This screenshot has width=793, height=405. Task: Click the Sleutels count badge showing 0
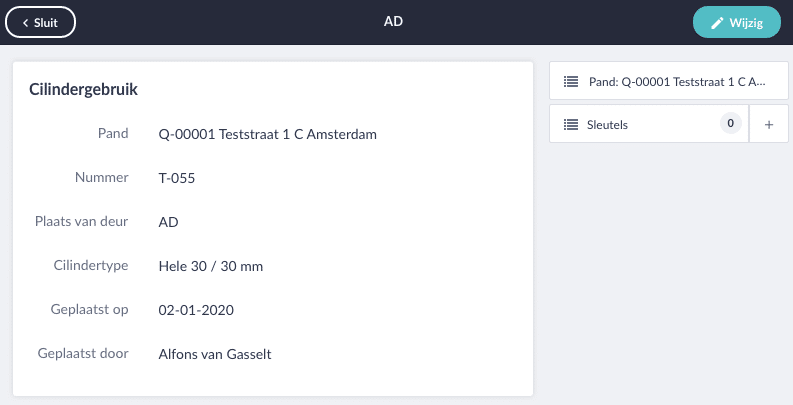coord(730,123)
